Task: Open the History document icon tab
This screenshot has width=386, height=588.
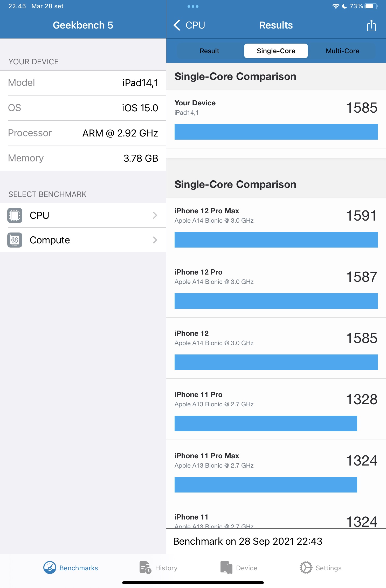Action: [145, 568]
